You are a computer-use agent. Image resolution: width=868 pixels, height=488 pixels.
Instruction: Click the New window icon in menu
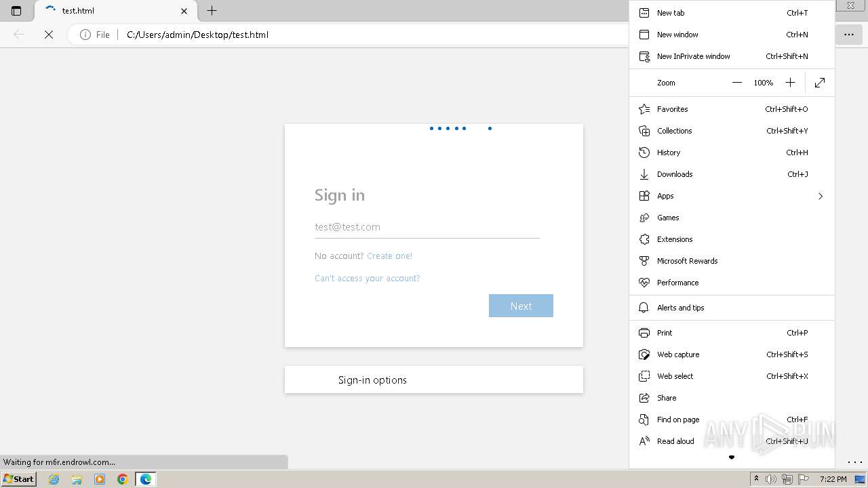pos(644,35)
